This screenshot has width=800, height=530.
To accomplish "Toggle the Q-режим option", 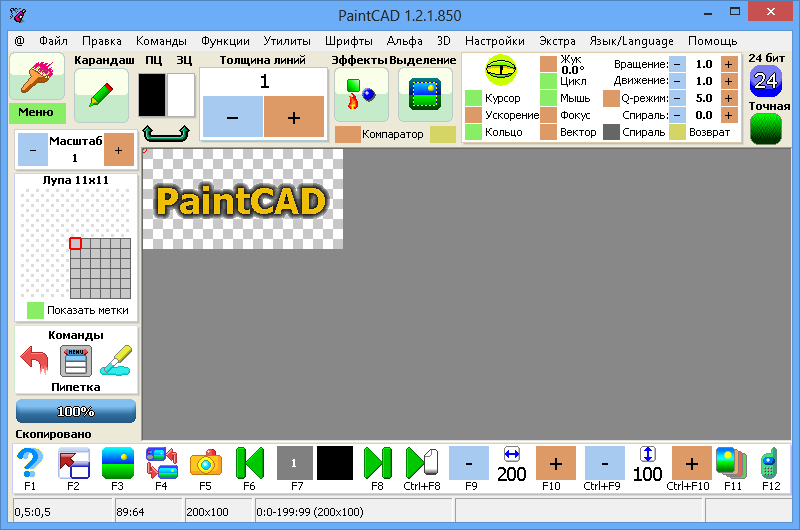I will pos(611,98).
